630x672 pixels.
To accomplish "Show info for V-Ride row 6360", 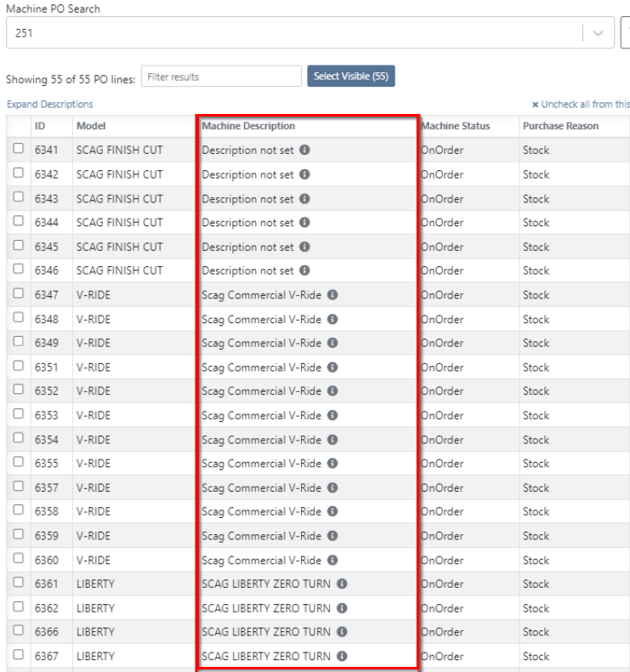I will (332, 561).
